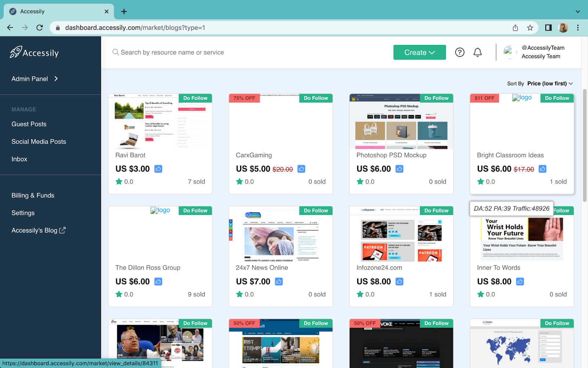This screenshot has width=588, height=368.
Task: Open the Chrome three-dot menu
Action: point(578,28)
